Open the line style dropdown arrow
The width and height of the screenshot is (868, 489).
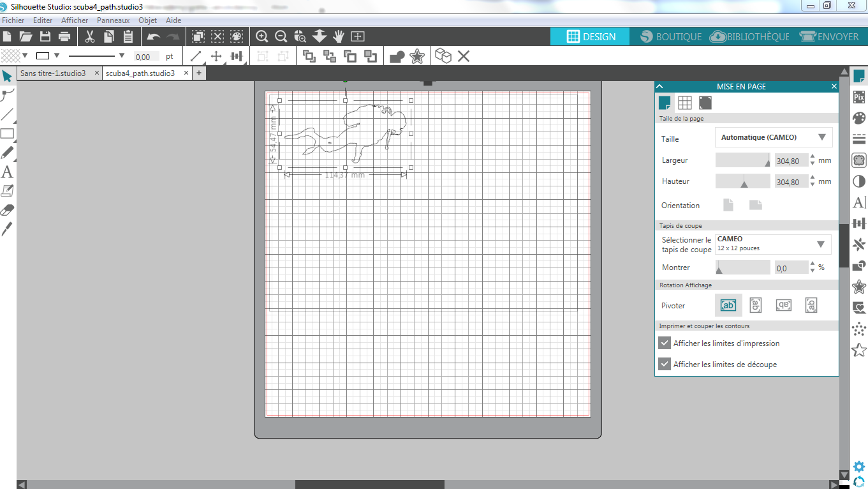click(x=122, y=56)
